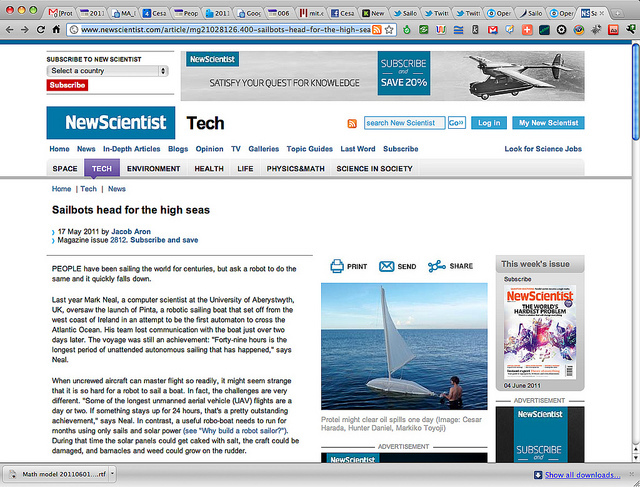This screenshot has width=640, height=487.
Task: Open In-Depth Articles in the nav bar
Action: (x=131, y=149)
